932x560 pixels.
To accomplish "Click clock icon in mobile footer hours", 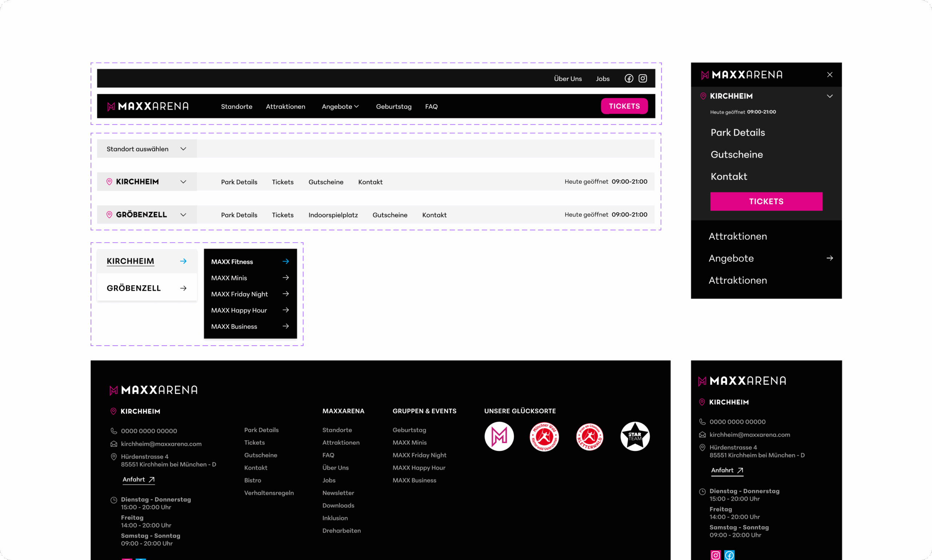I will click(x=703, y=492).
